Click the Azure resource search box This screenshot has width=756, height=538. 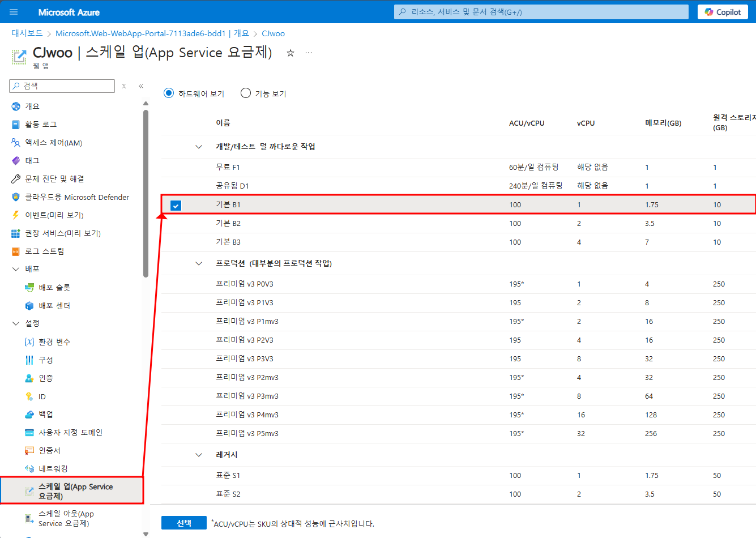(541, 12)
